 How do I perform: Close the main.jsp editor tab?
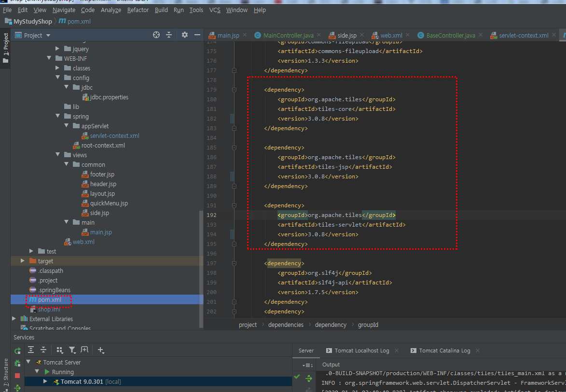click(x=245, y=35)
